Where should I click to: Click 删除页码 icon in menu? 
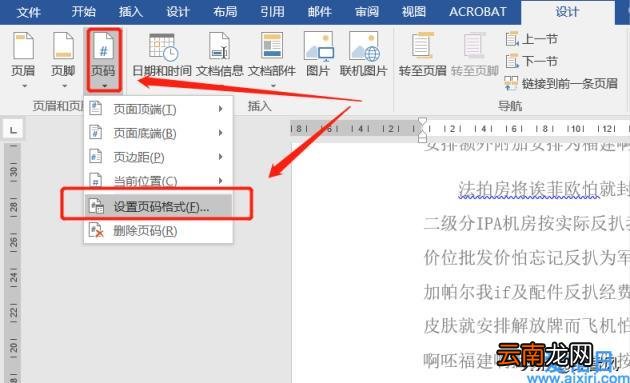[x=96, y=230]
